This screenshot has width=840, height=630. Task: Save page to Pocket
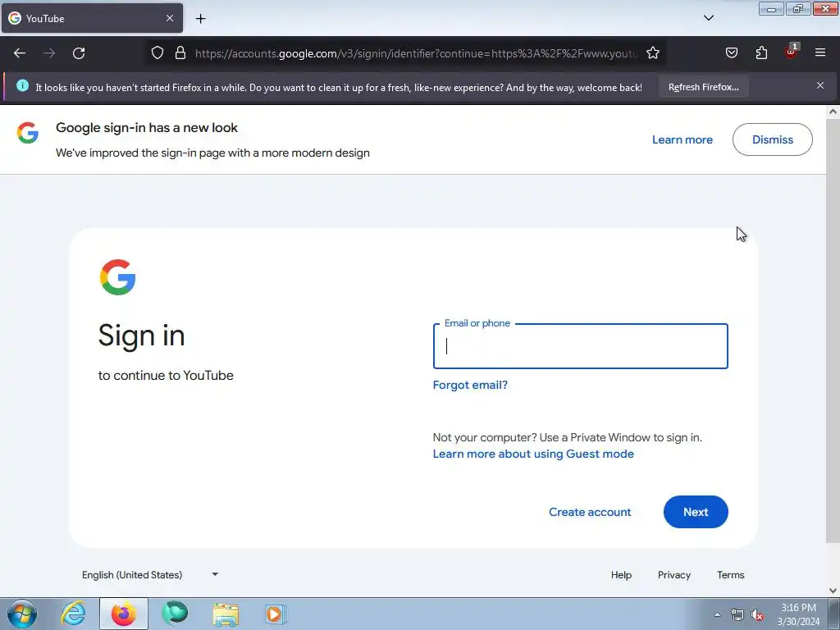pos(731,52)
